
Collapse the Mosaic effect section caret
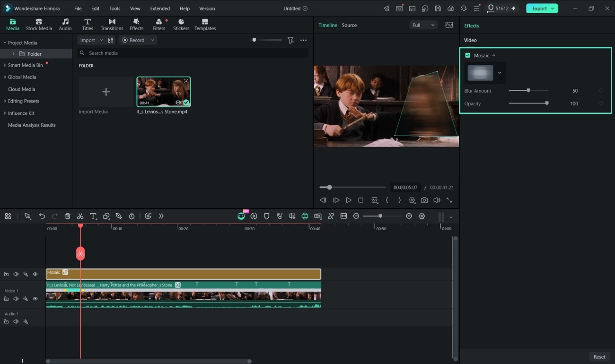pos(494,55)
